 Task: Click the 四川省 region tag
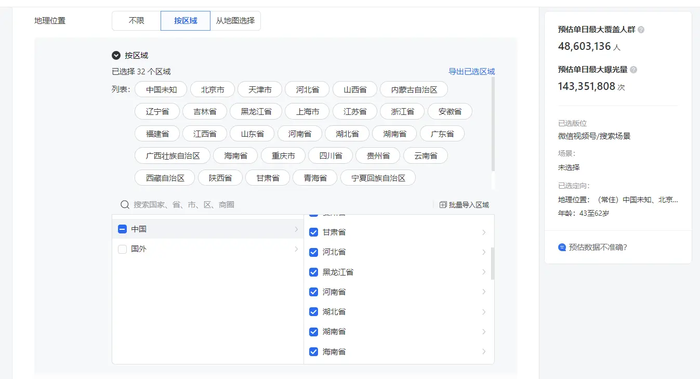(331, 156)
